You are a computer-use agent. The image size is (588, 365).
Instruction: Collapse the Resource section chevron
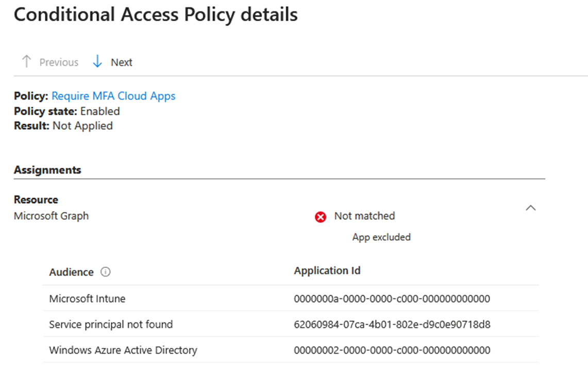531,208
